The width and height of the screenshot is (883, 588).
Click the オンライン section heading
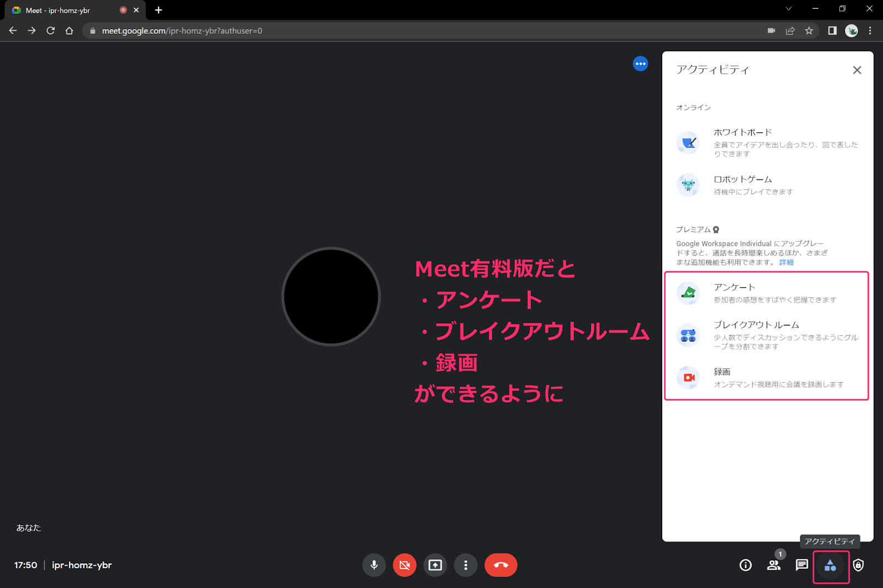[693, 108]
